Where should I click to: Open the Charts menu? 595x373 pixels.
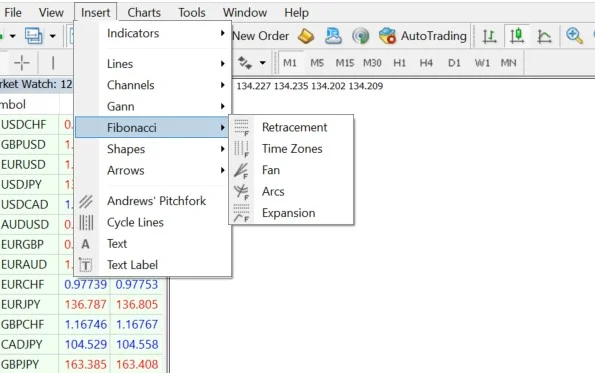[144, 13]
